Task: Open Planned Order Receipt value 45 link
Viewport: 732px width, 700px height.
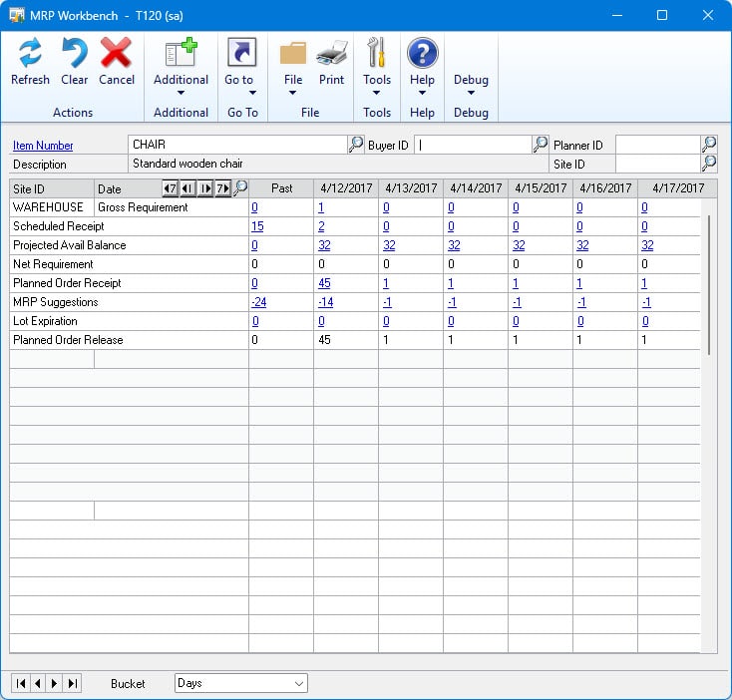Action: point(324,283)
